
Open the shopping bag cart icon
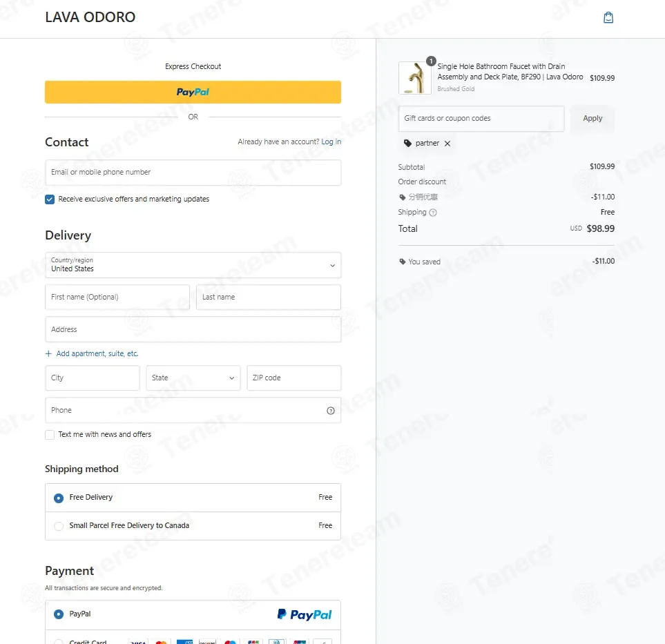608,17
